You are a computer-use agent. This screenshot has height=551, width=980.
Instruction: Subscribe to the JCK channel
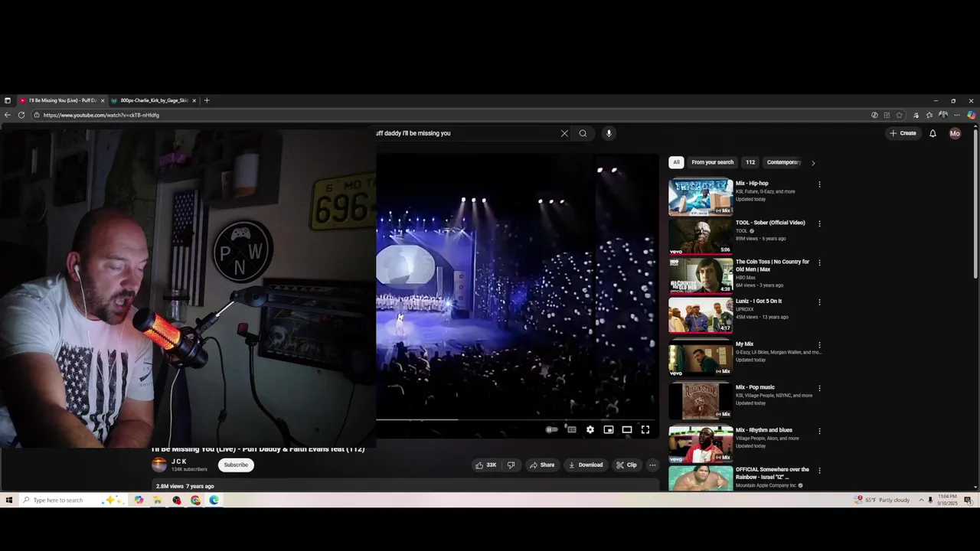tap(236, 465)
